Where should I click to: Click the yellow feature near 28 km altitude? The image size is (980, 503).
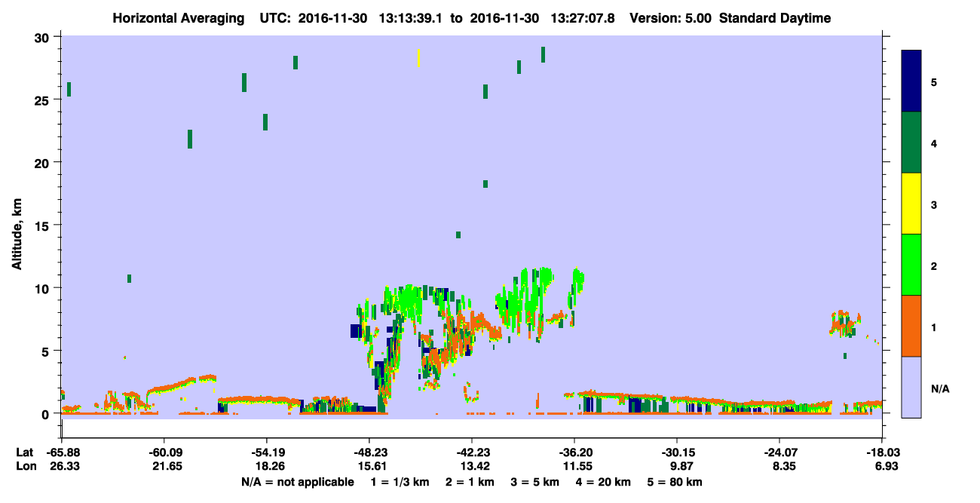[x=418, y=58]
